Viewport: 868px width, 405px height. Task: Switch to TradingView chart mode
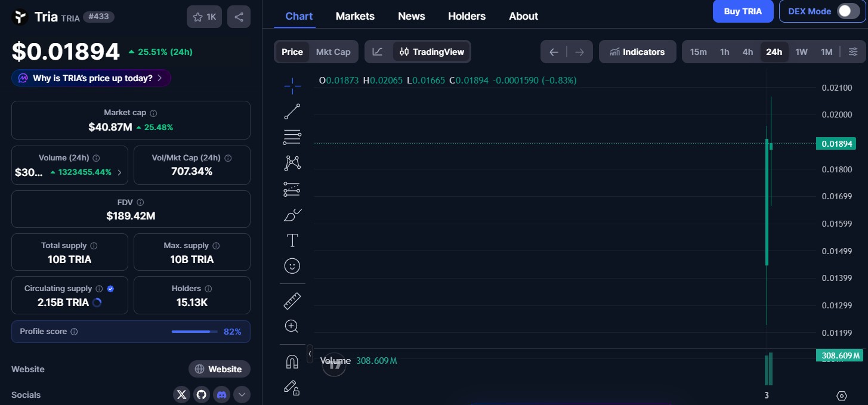tap(432, 52)
